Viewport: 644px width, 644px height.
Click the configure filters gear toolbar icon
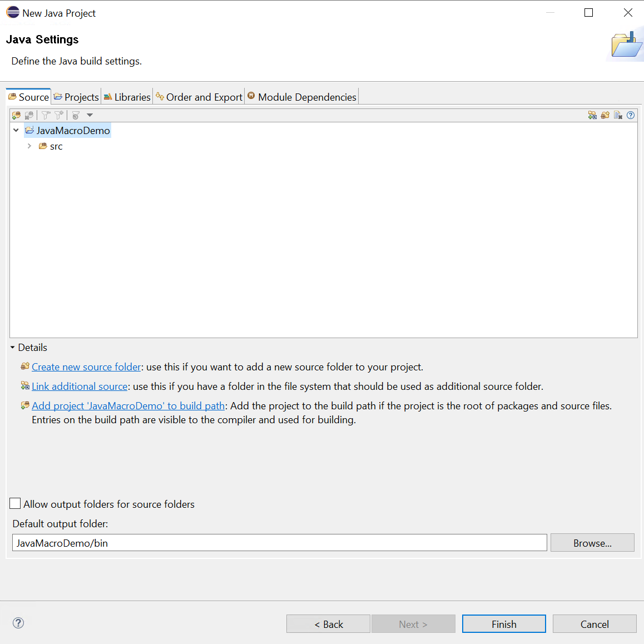coord(76,116)
